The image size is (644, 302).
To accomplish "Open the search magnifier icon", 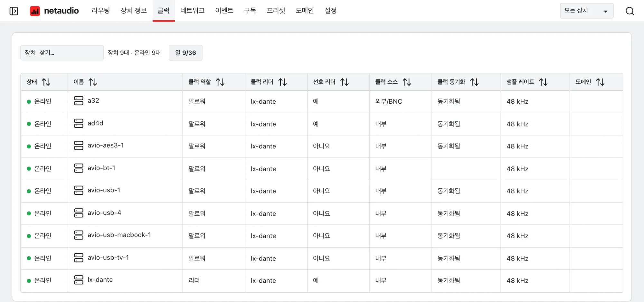I will [x=630, y=11].
